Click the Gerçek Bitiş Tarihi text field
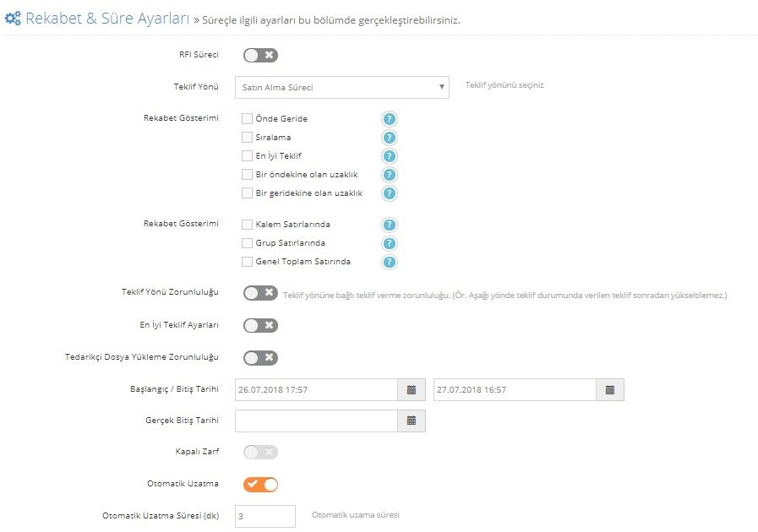This screenshot has height=532, width=758. pyautogui.click(x=317, y=421)
